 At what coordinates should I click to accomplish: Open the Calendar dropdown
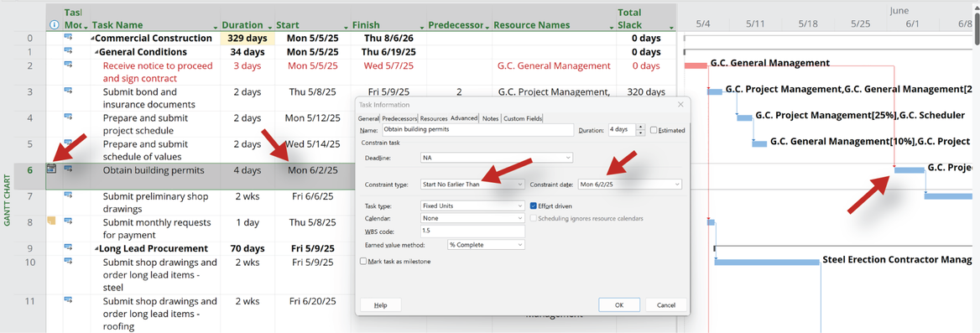pyautogui.click(x=520, y=218)
